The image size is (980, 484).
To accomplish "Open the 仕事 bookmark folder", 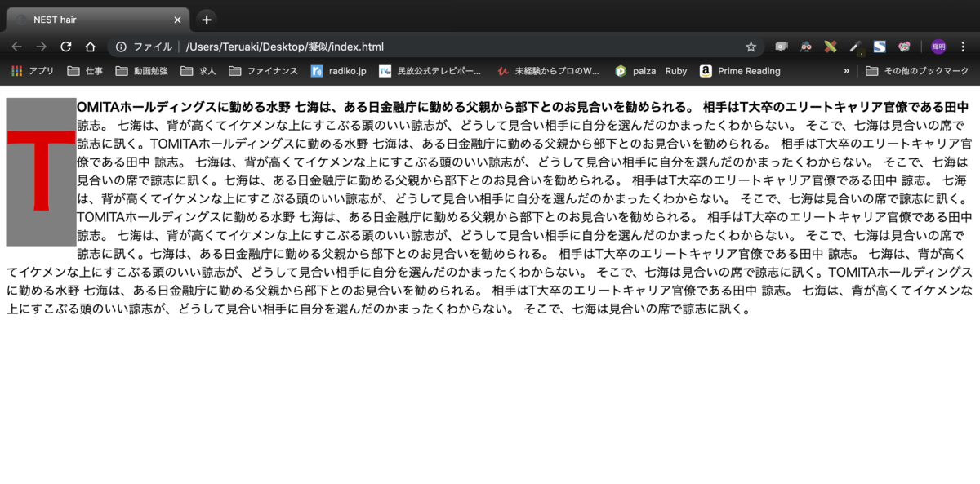I will click(x=85, y=71).
